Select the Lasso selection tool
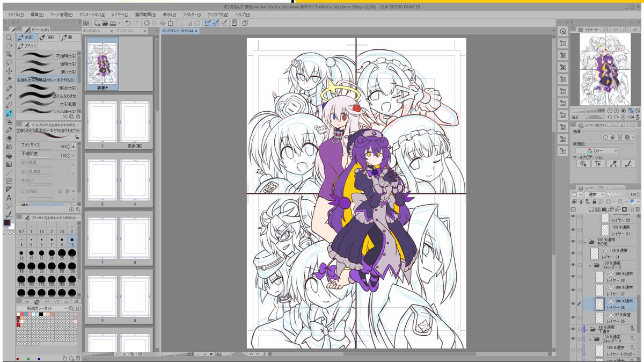644x362 pixels. tap(9, 62)
